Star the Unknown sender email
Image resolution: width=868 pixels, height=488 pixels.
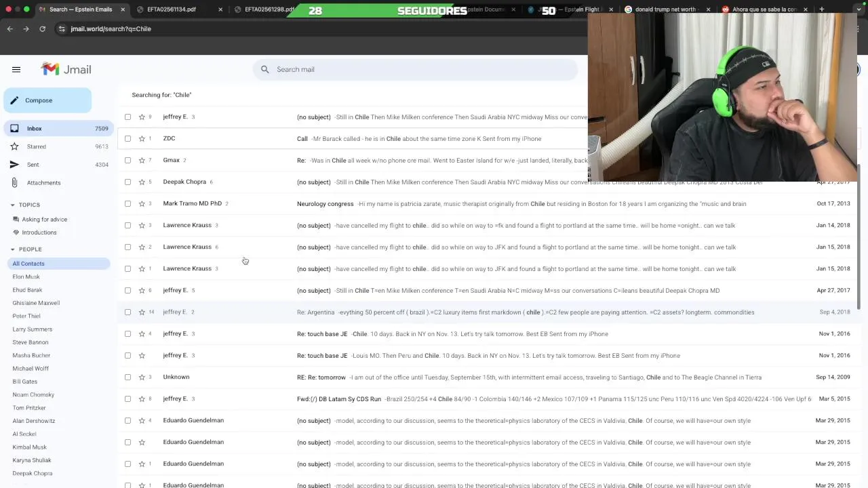pyautogui.click(x=142, y=377)
